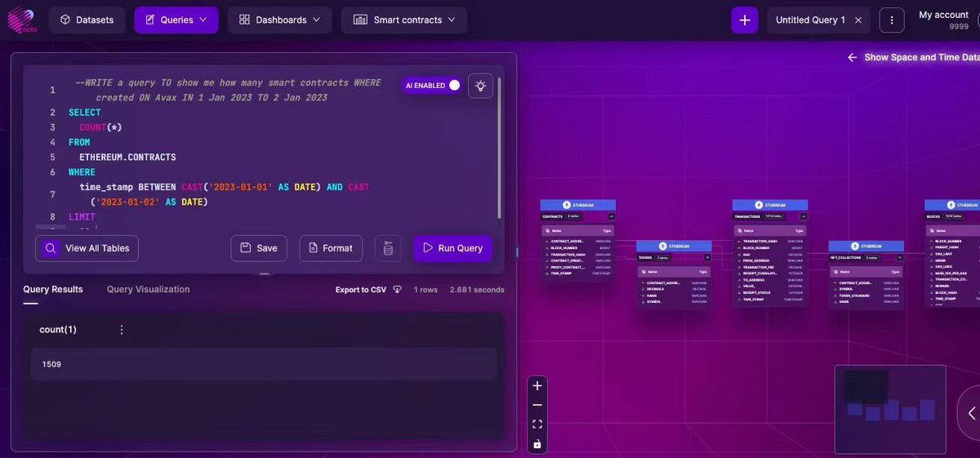Click the ETHEREUM header of BLOCKS card
This screenshot has width=980, height=458.
pyautogui.click(x=952, y=205)
